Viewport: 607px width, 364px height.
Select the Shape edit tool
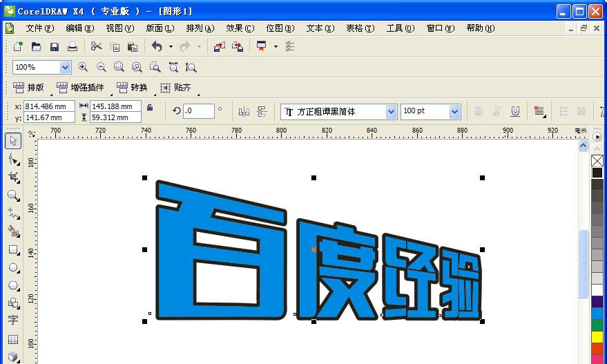click(13, 159)
